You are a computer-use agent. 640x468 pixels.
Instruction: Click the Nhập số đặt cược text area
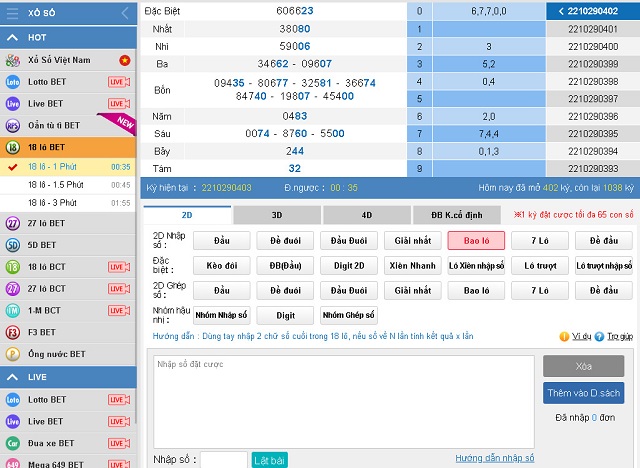tap(343, 400)
